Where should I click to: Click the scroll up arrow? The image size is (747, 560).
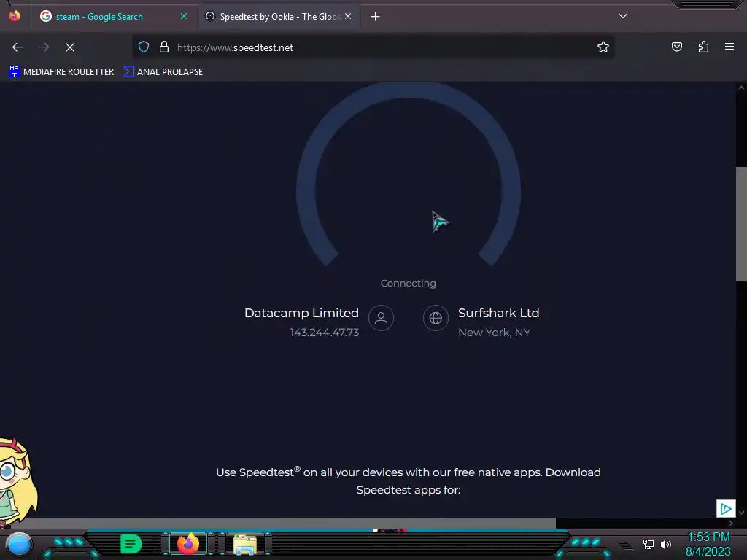[741, 87]
